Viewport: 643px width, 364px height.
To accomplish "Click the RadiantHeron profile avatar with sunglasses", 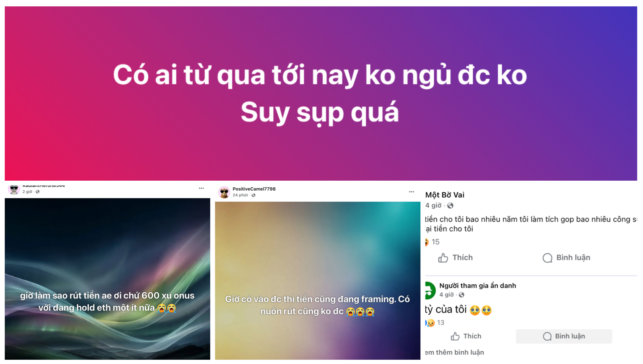I will tap(14, 189).
